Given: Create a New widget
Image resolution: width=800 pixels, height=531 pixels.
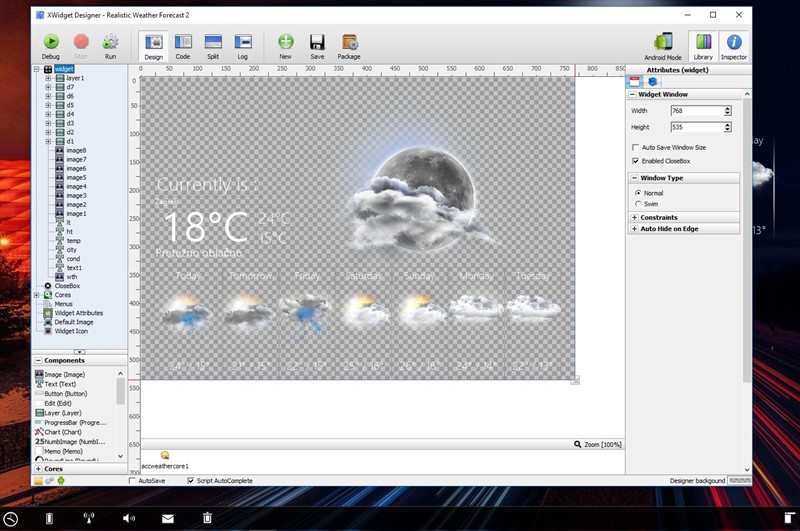Looking at the screenshot, I should (286, 43).
